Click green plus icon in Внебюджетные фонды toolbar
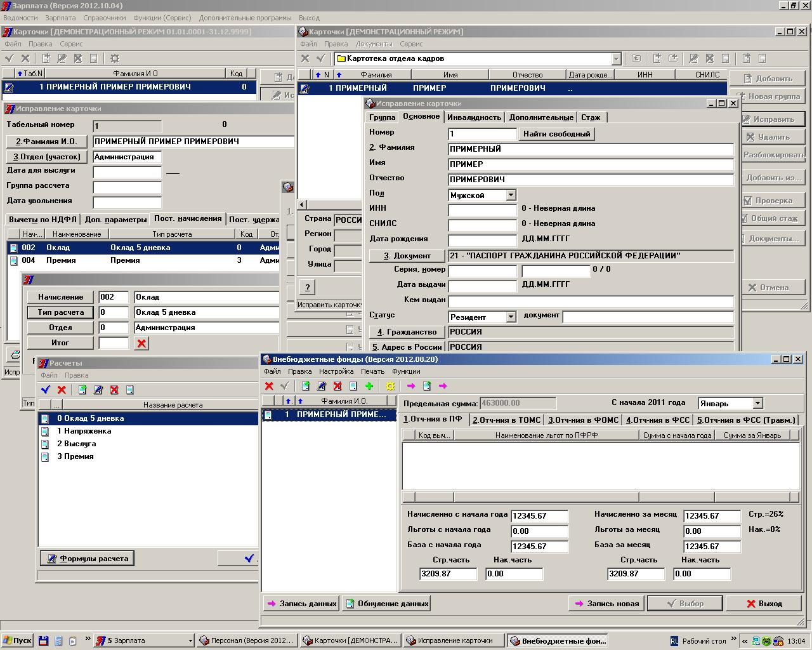The height and width of the screenshot is (650, 812). (369, 386)
